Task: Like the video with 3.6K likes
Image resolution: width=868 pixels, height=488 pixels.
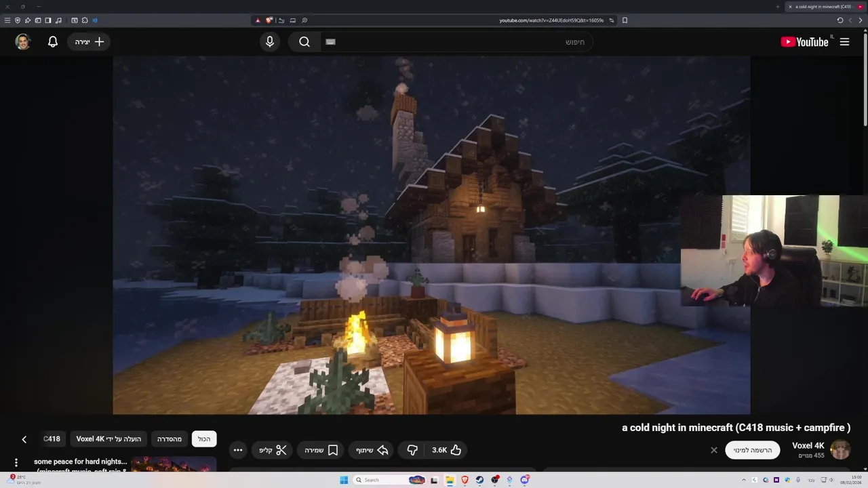Action: coord(447,450)
